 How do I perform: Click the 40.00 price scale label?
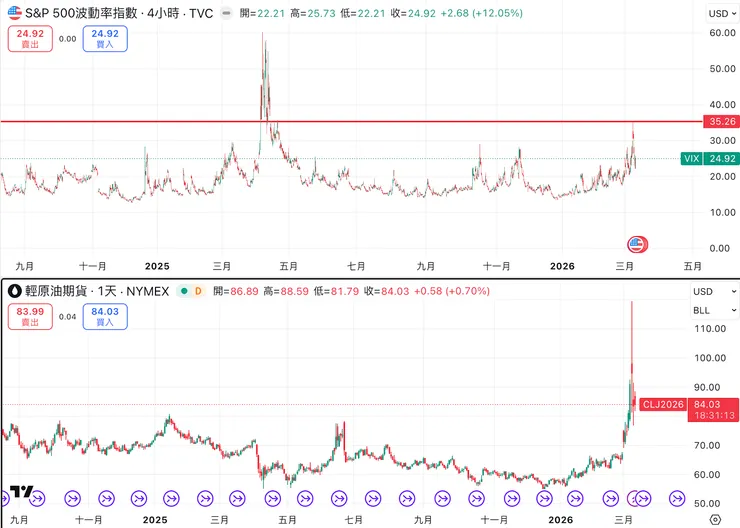[x=722, y=105]
